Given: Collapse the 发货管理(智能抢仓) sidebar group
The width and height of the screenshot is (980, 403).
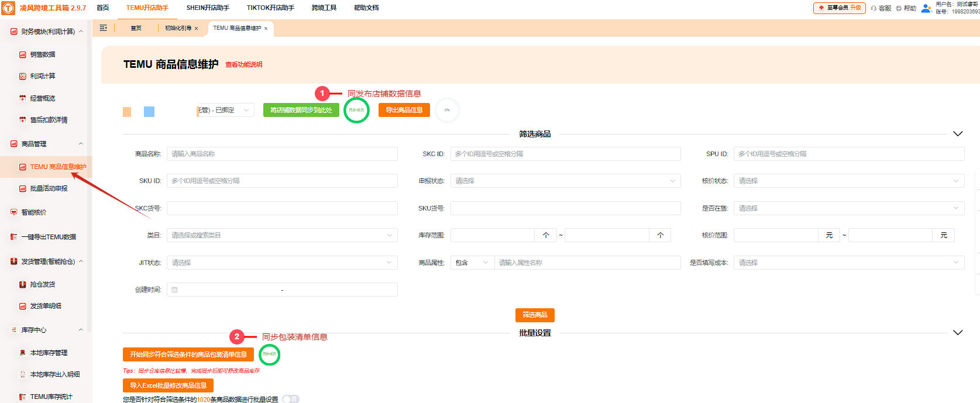Looking at the screenshot, I should (81, 261).
